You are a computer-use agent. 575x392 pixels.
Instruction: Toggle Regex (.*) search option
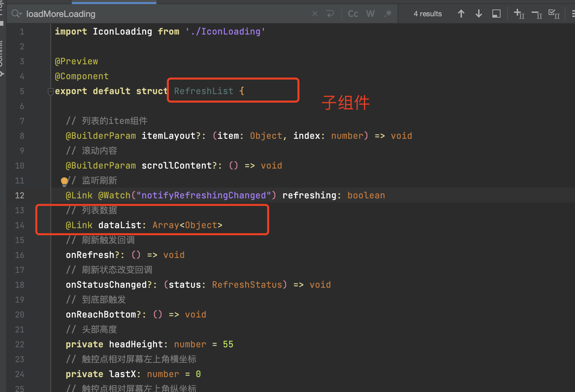388,14
